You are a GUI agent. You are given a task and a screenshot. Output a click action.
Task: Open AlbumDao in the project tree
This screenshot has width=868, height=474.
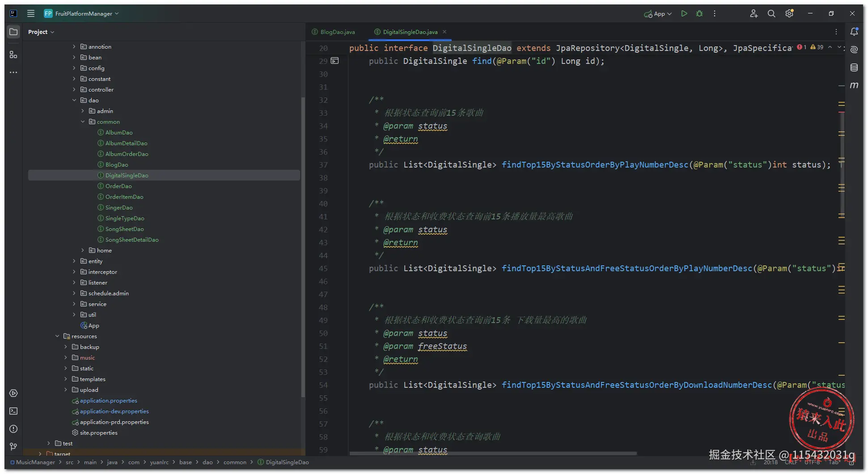coord(119,132)
